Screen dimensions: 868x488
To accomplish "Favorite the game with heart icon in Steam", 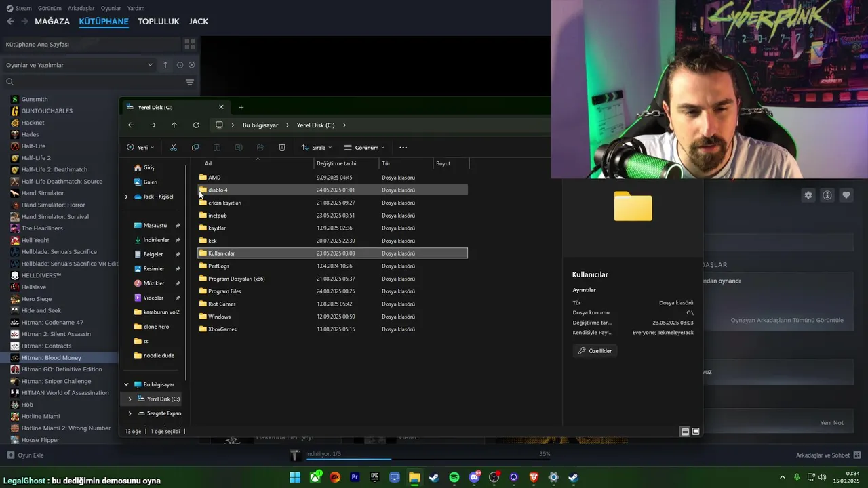I will (x=846, y=195).
